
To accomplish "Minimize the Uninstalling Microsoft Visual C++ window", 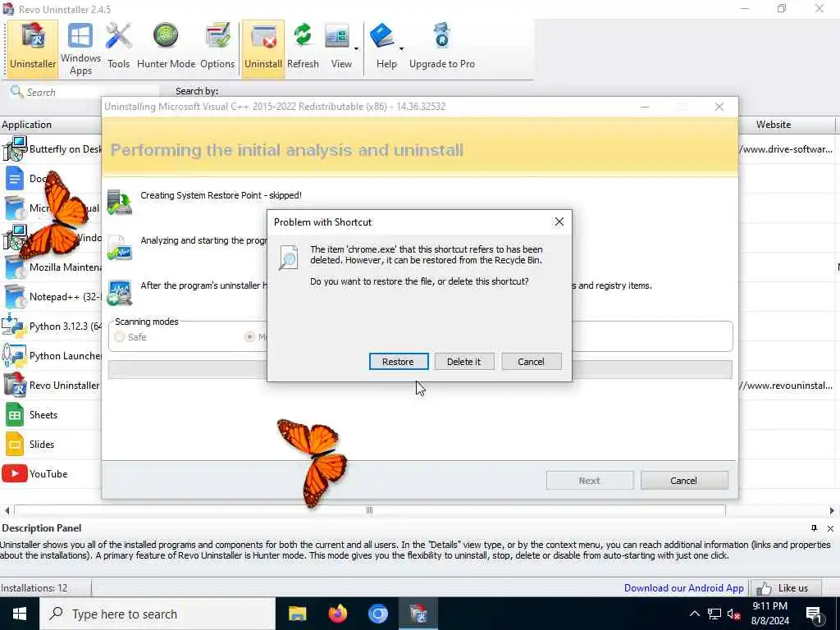I will pos(645,107).
